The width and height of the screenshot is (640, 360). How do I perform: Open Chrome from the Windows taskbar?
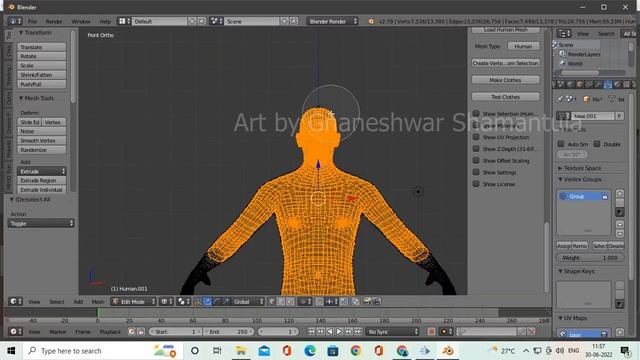356,351
